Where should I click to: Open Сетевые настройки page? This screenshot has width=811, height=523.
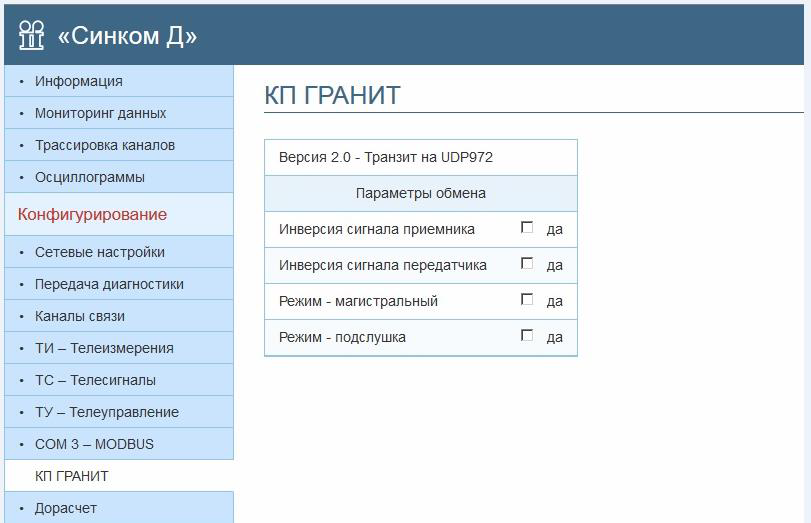tap(99, 252)
